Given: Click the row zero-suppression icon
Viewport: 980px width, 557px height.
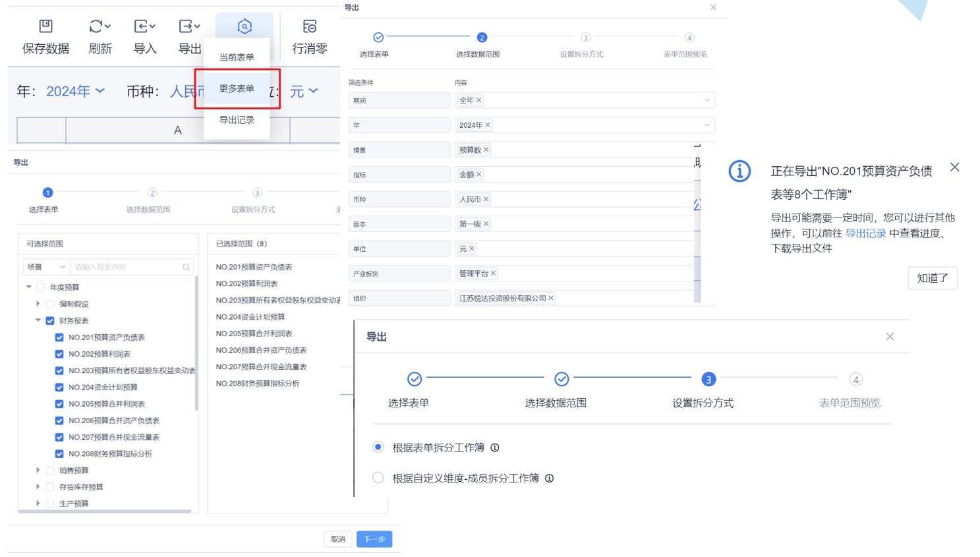Looking at the screenshot, I should [x=309, y=26].
